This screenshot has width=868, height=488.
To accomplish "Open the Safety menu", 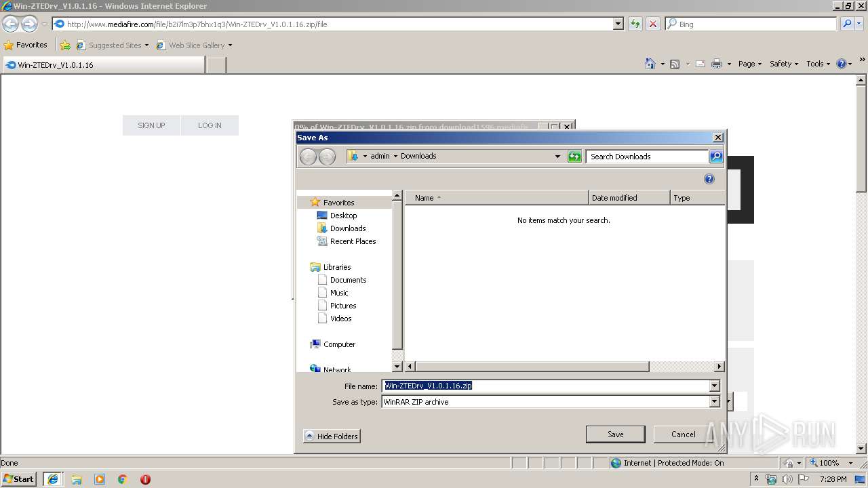I will (784, 64).
